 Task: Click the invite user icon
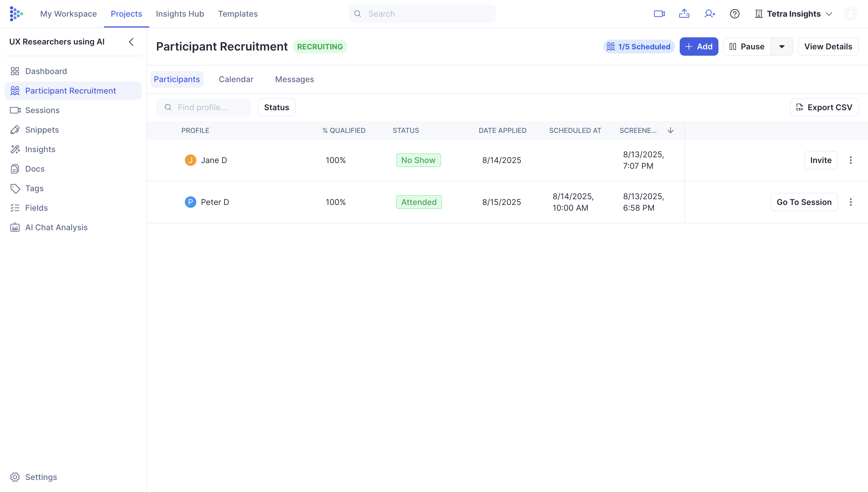(x=710, y=14)
